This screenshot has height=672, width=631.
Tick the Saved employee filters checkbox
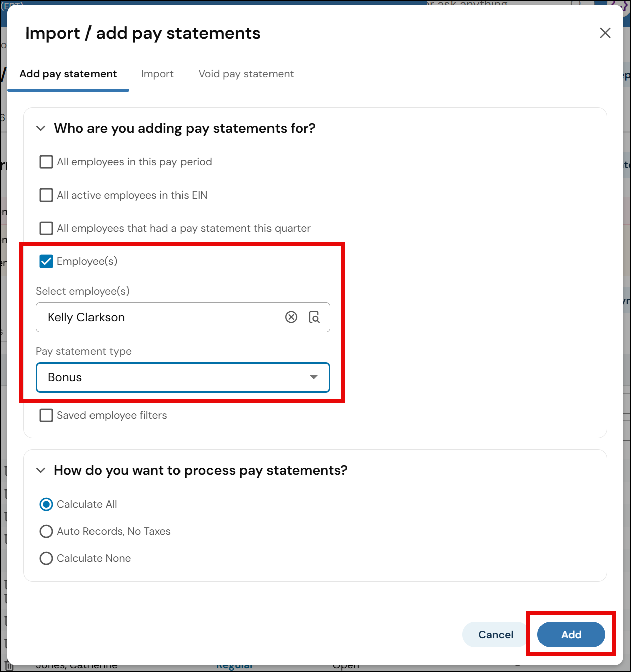(x=46, y=415)
